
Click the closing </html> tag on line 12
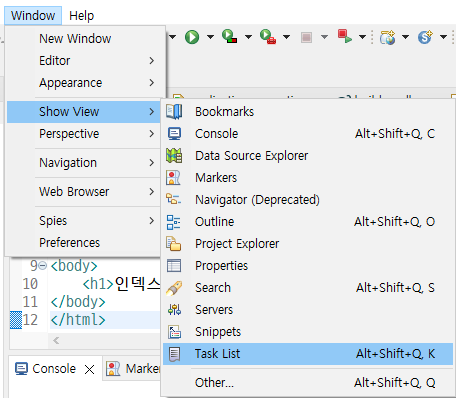click(78, 320)
